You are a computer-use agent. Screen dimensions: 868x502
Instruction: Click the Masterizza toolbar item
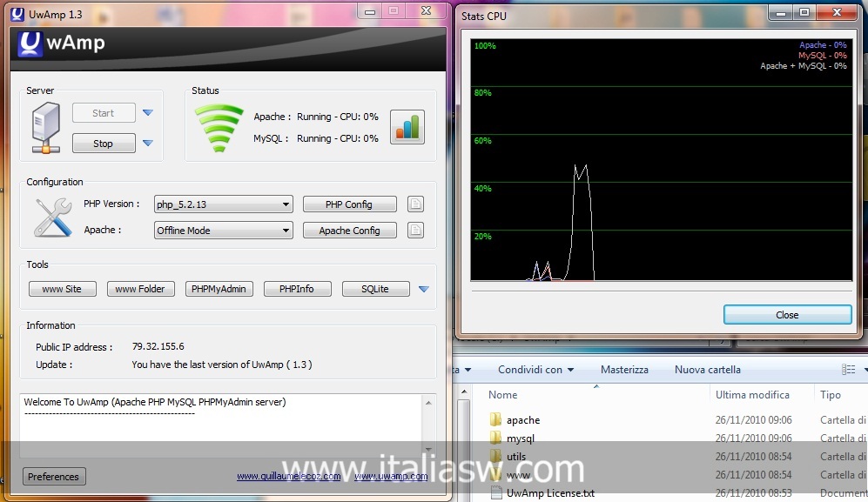pyautogui.click(x=624, y=369)
